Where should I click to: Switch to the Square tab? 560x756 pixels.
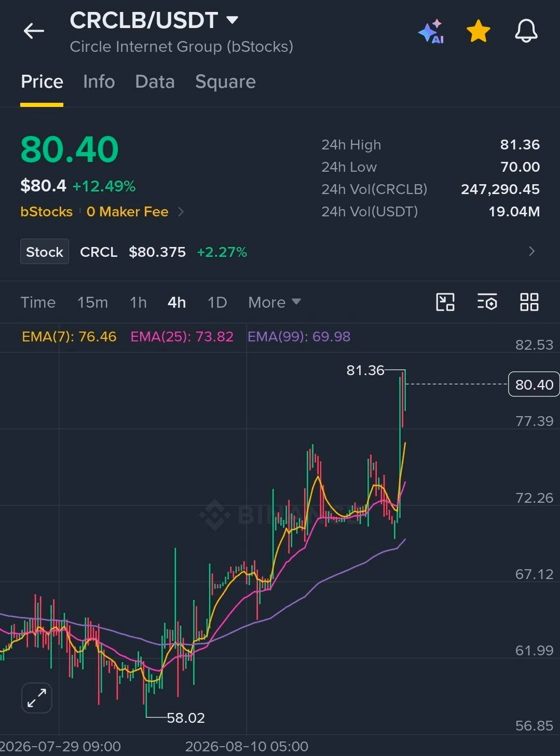point(225,82)
